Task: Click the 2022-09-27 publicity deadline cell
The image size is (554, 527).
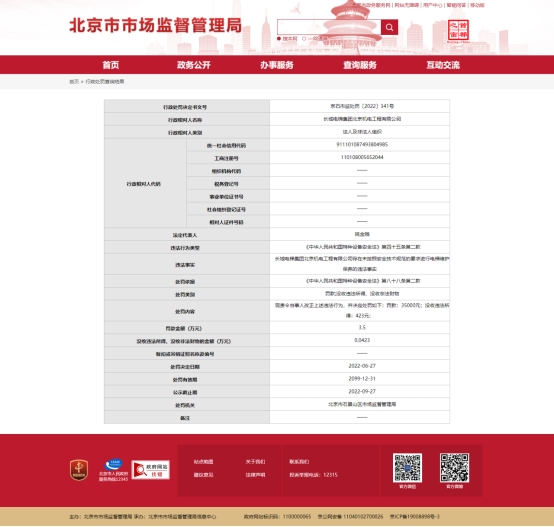Action: click(360, 391)
